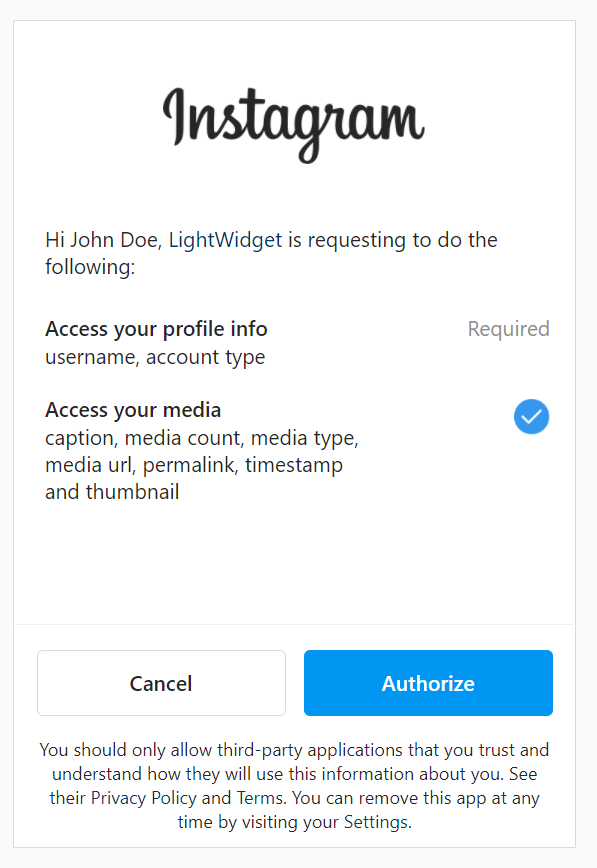
Task: Click the word following: in the greeting
Action: 90,267
